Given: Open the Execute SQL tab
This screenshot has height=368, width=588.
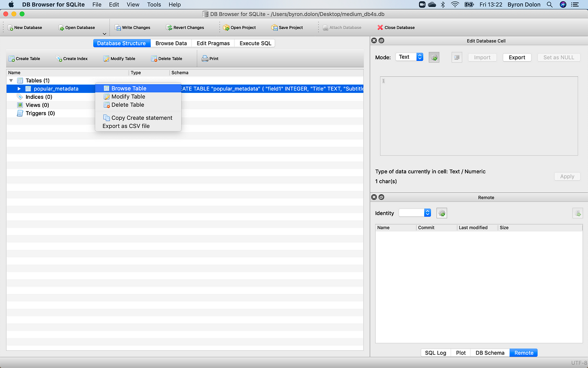Looking at the screenshot, I should (255, 43).
